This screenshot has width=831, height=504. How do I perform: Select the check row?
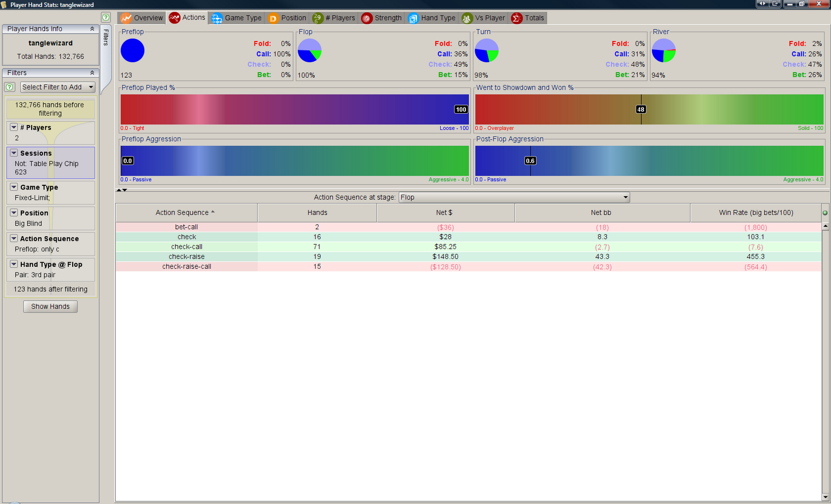468,237
